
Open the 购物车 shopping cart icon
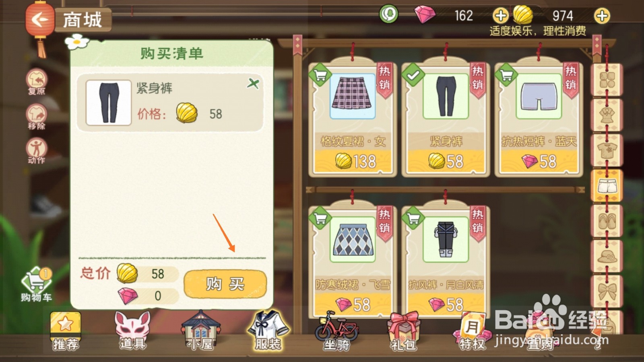point(37,285)
